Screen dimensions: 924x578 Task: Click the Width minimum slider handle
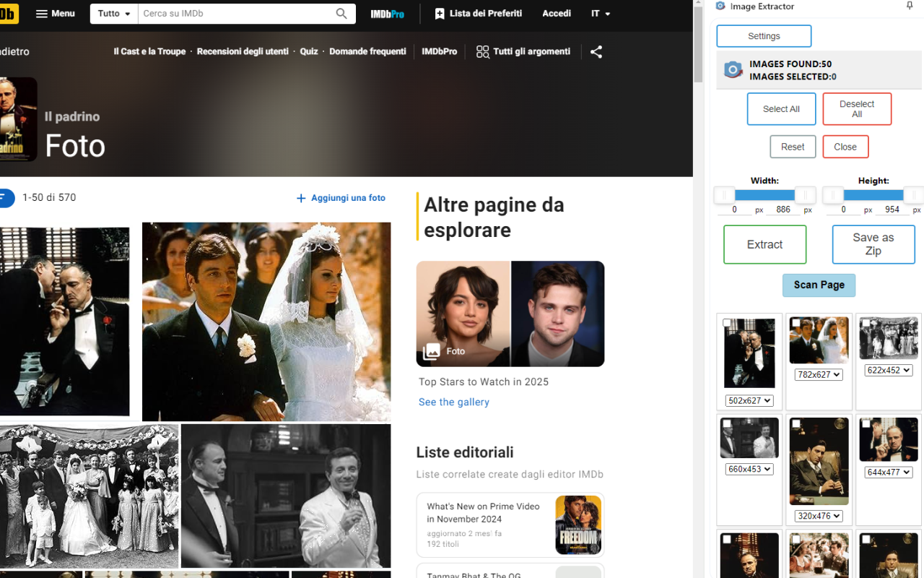tap(724, 195)
